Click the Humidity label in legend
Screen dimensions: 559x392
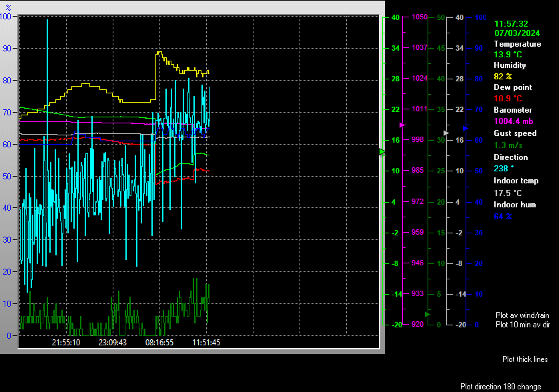coord(510,65)
